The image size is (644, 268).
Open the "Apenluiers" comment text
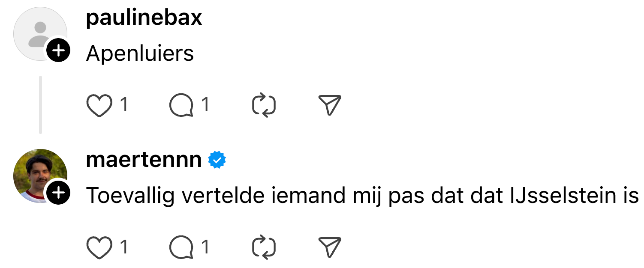pos(140,54)
